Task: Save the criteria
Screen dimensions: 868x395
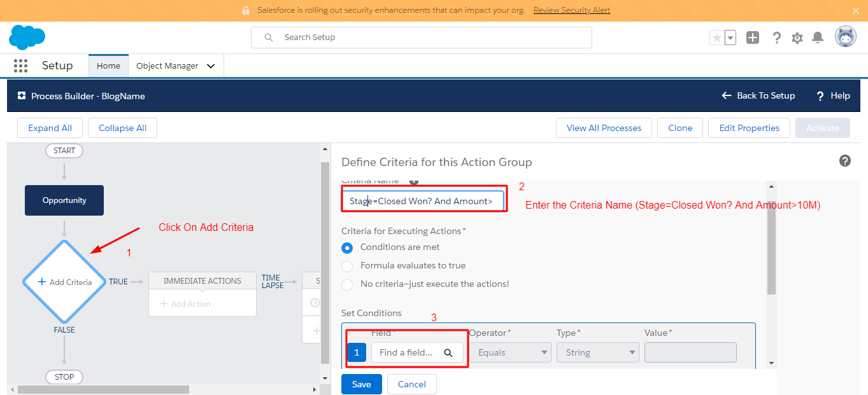Action: [x=361, y=384]
